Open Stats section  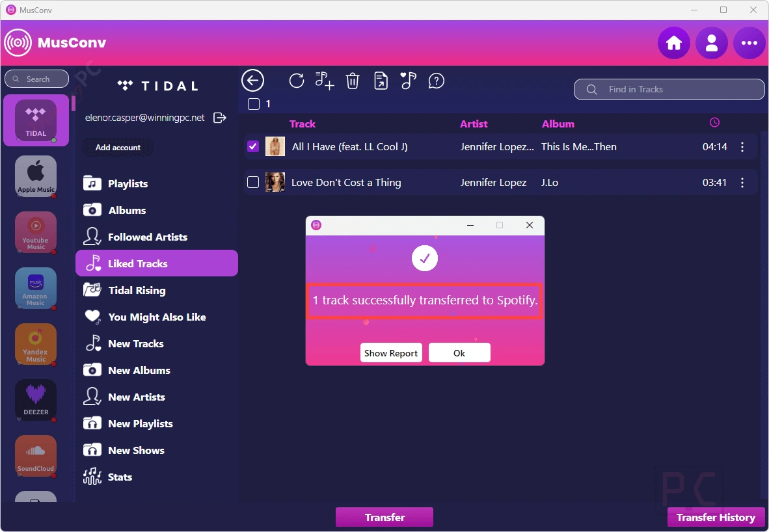157,477
